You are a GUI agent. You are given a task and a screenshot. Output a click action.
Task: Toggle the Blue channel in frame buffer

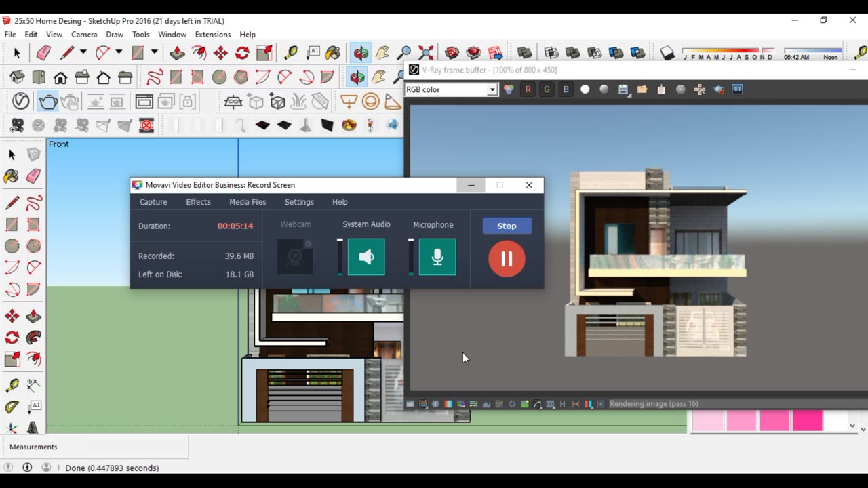[566, 89]
